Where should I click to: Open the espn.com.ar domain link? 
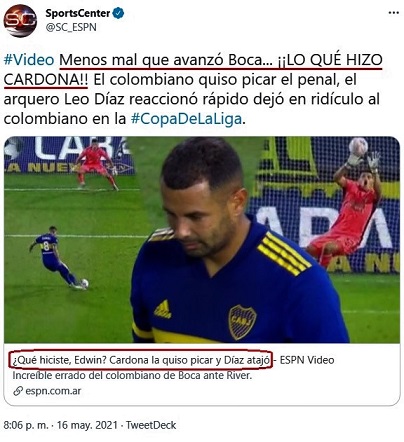(53, 391)
